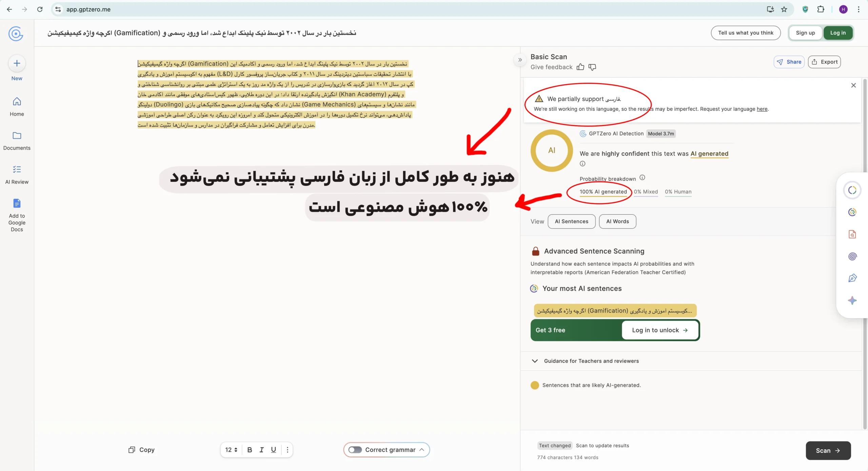Click the sparkle AI icon on right rail
The width and height of the screenshot is (868, 471).
pyautogui.click(x=852, y=300)
